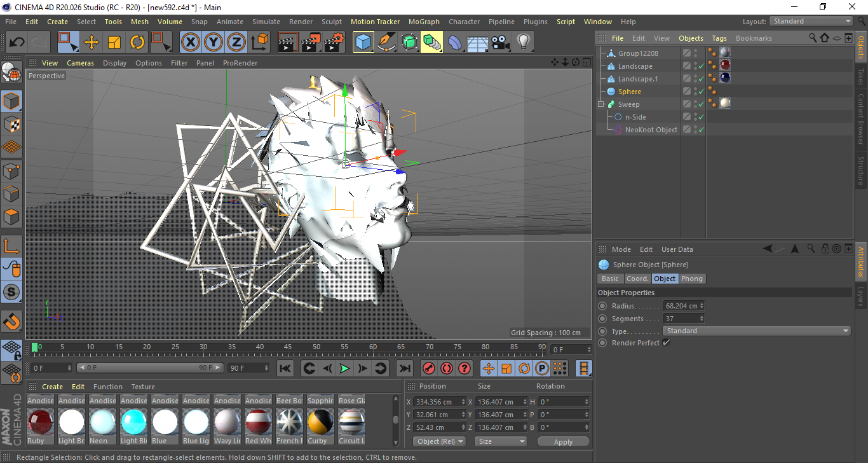Open the sphere Type dropdown
The width and height of the screenshot is (868, 463).
[x=756, y=331]
